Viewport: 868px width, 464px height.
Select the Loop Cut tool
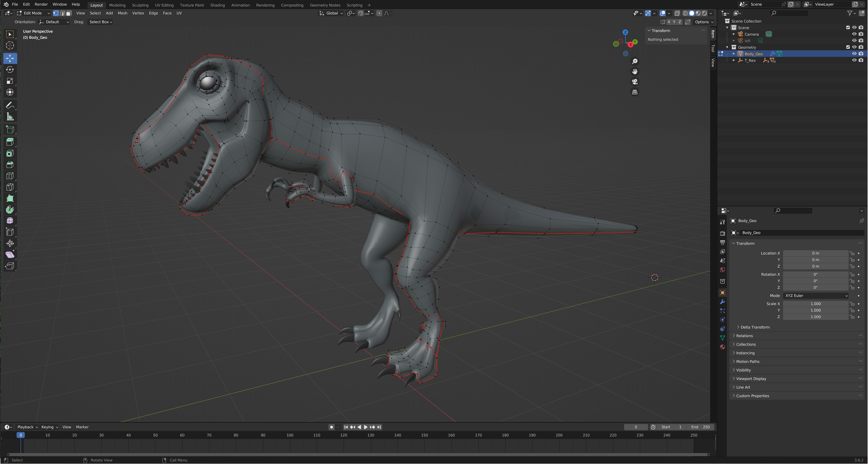click(10, 176)
